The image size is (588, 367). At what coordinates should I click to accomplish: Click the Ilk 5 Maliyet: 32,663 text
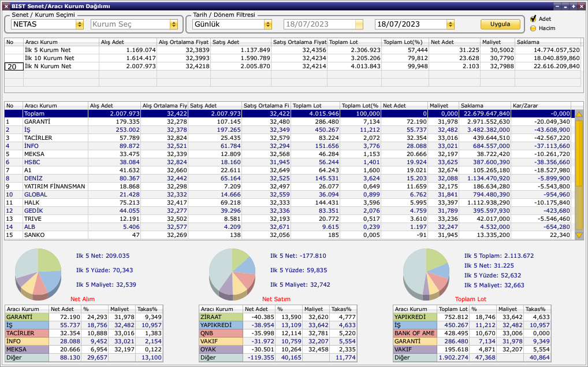tap(494, 285)
